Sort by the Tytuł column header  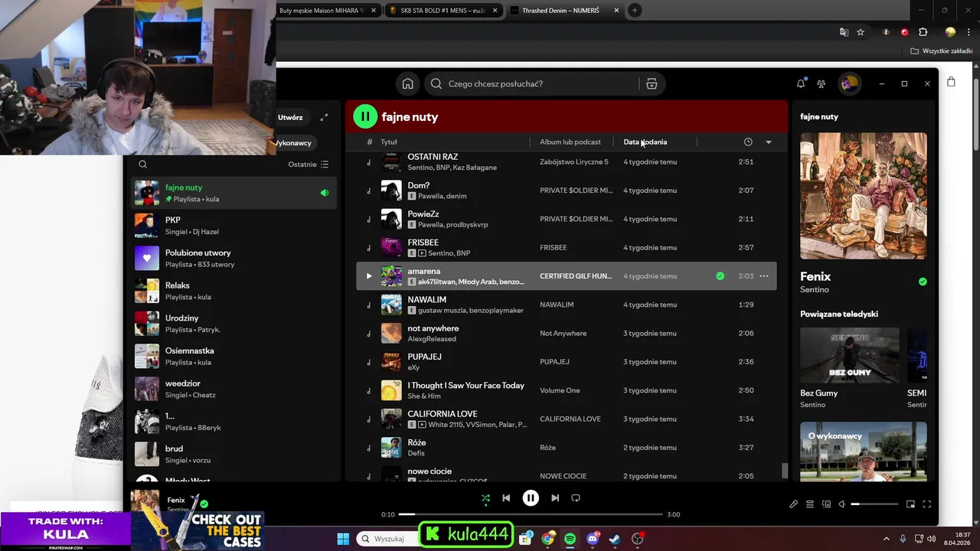[x=389, y=142]
